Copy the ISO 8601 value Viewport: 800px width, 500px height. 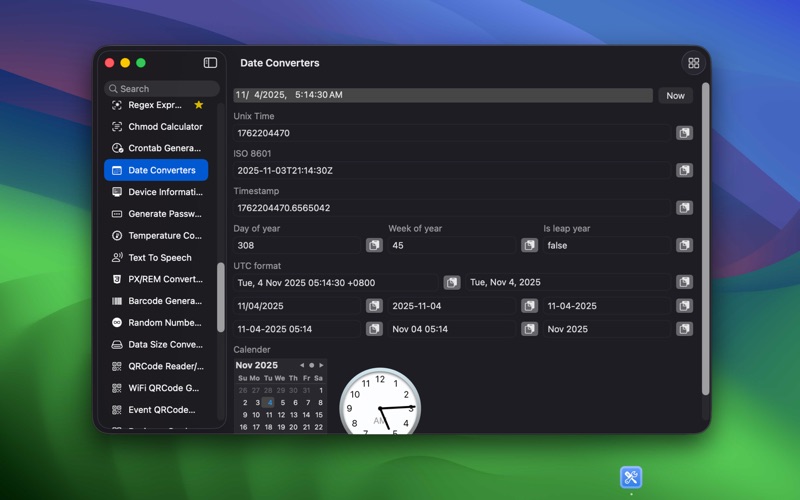(x=684, y=170)
